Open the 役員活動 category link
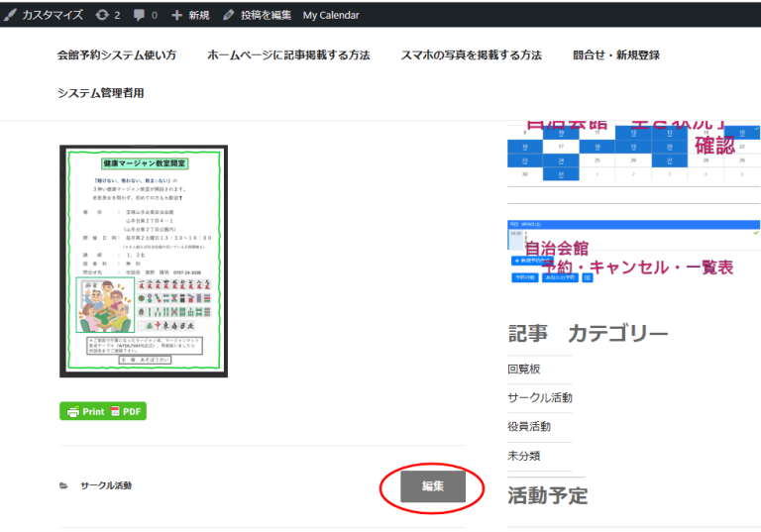 pos(529,426)
